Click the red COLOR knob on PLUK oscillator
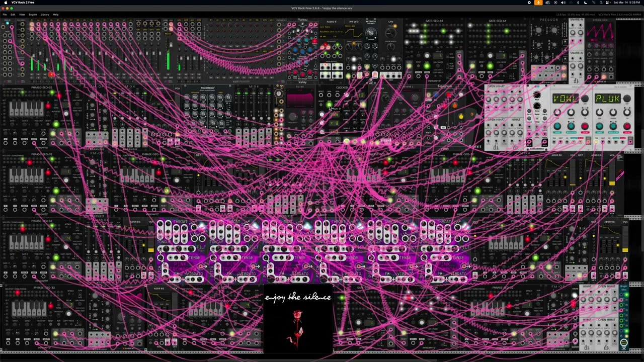This screenshot has width=644, height=362. click(626, 126)
